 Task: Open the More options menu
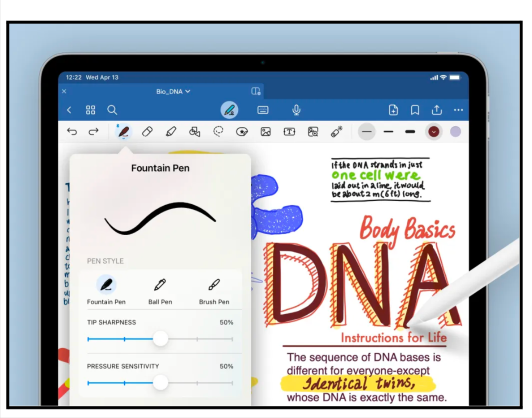(x=457, y=110)
